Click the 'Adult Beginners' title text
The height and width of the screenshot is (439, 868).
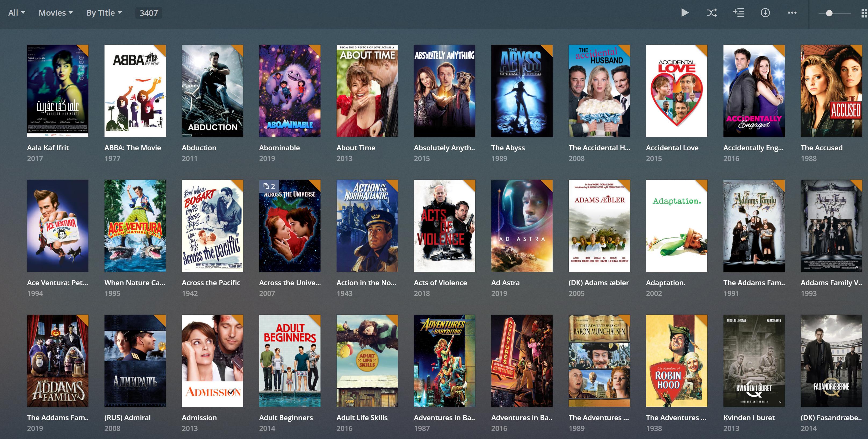(x=286, y=417)
